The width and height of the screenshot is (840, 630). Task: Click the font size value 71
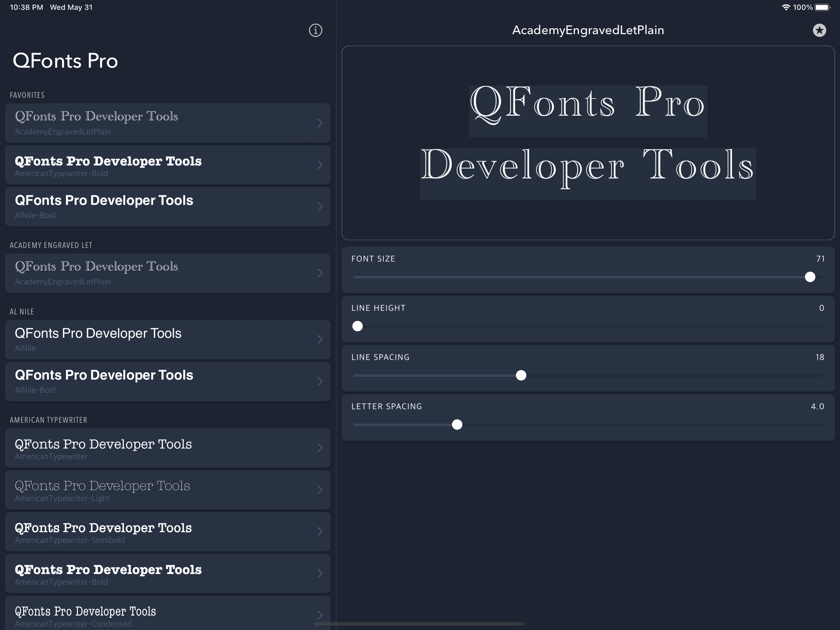point(820,259)
